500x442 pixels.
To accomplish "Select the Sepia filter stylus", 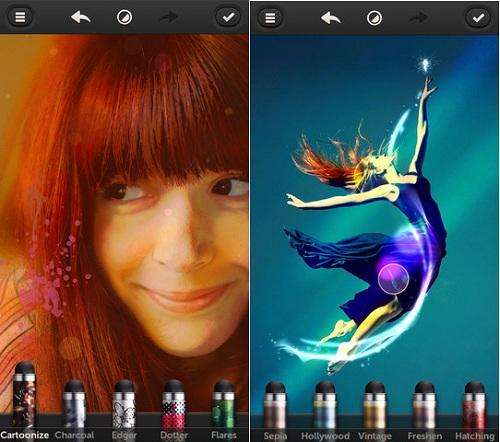I will [x=275, y=405].
